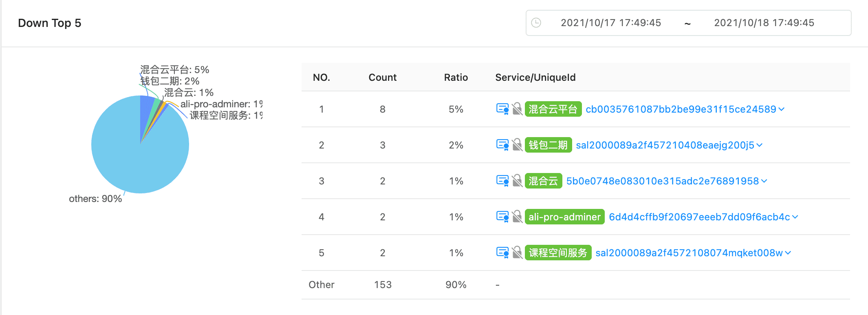Image resolution: width=868 pixels, height=315 pixels.
Task: Click the 'NO.' column header
Action: coord(322,78)
